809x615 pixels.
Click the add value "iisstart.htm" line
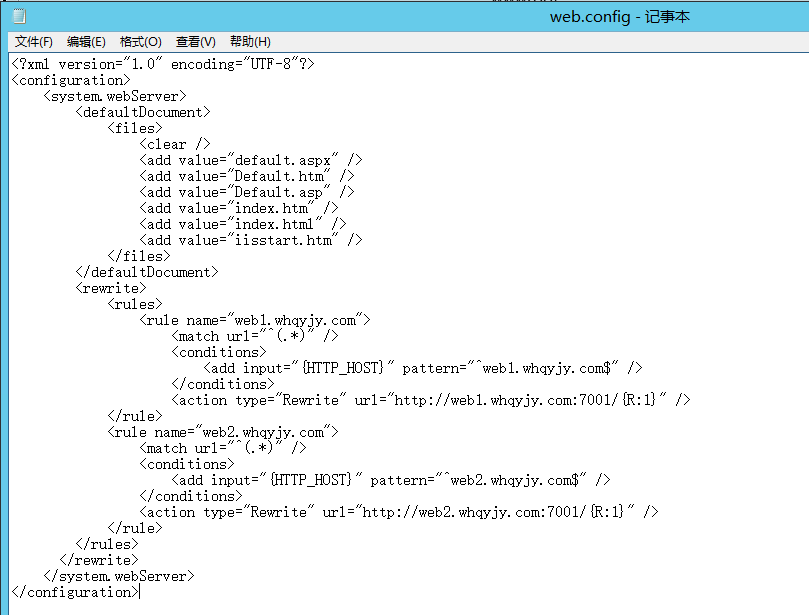click(x=251, y=240)
